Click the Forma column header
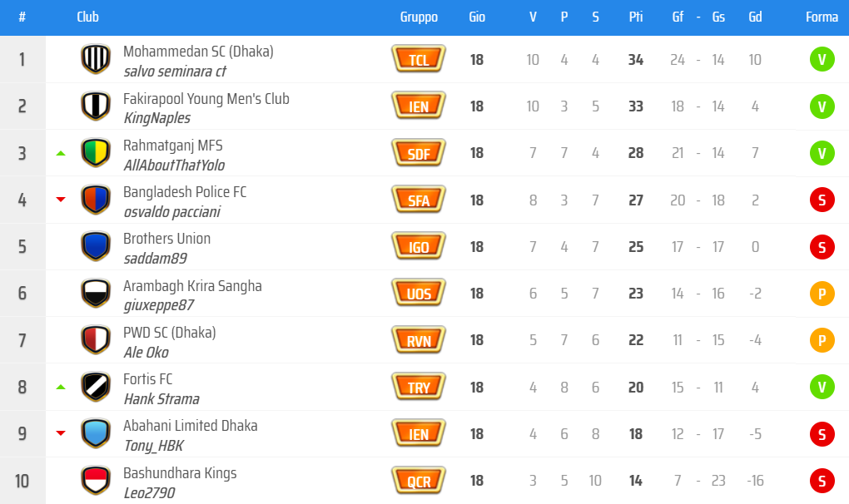The image size is (849, 504). (822, 17)
